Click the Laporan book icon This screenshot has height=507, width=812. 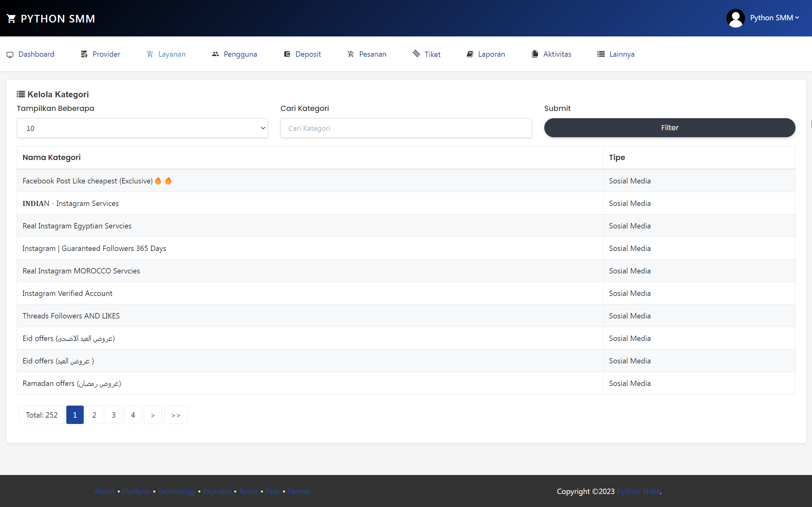point(470,54)
